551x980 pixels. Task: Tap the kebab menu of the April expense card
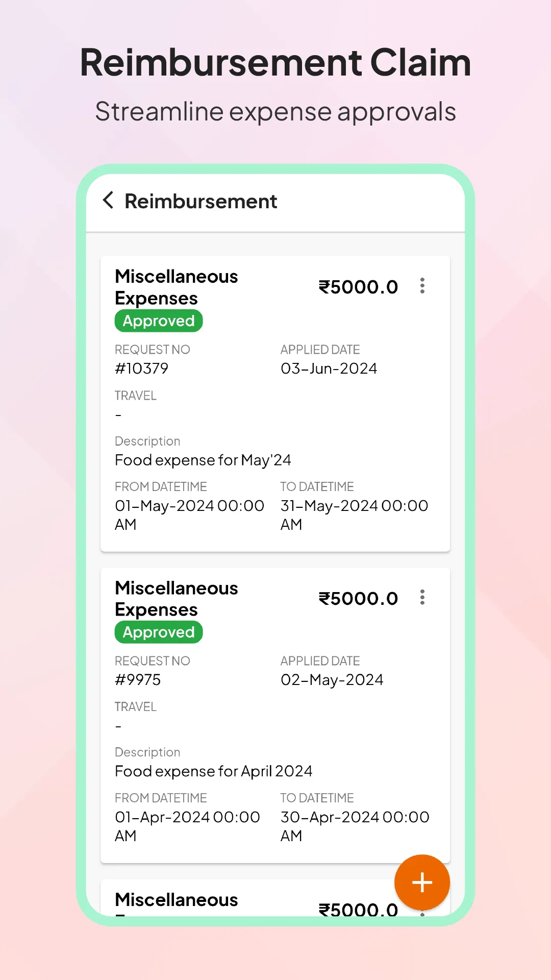[422, 598]
